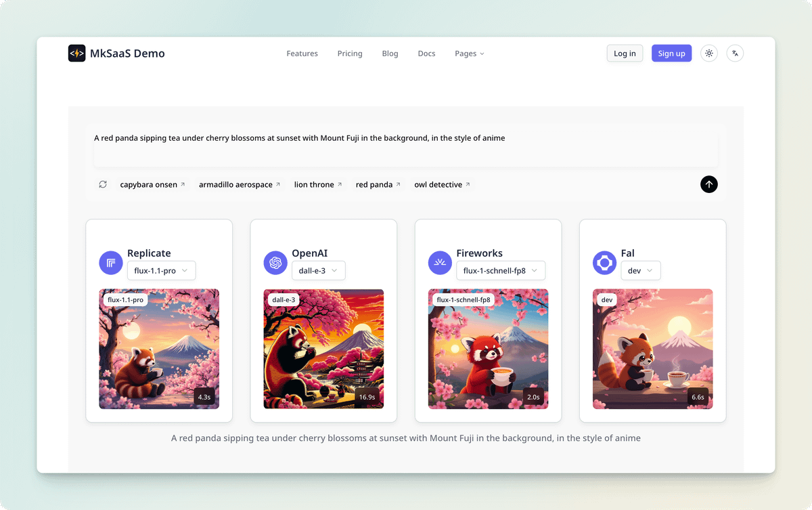The width and height of the screenshot is (812, 510).
Task: Click the refresh suggestions icon
Action: coord(103,184)
